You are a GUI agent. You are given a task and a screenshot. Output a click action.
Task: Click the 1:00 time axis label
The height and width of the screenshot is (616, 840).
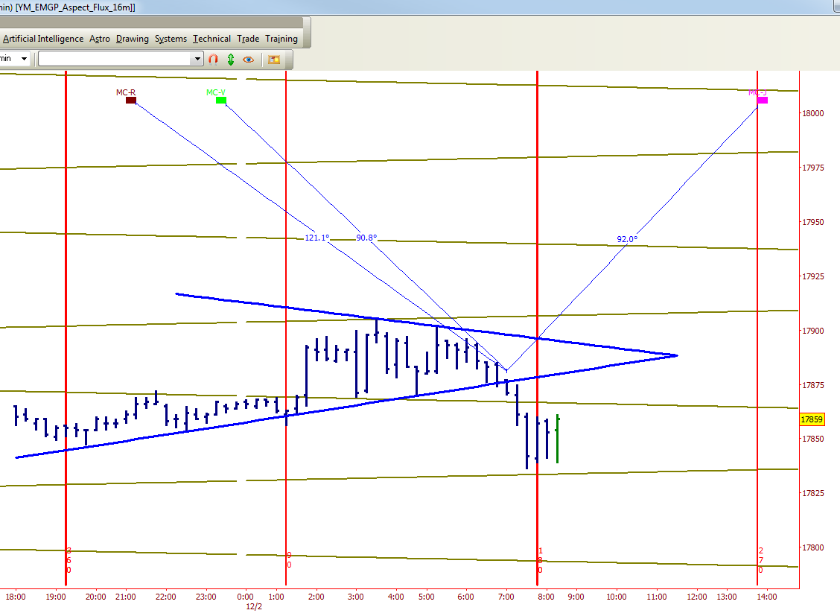click(276, 597)
